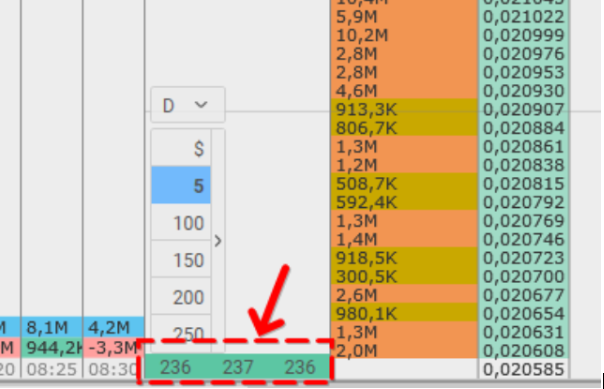The image size is (604, 389).
Task: Click the -3,3M red delta cell
Action: [113, 348]
